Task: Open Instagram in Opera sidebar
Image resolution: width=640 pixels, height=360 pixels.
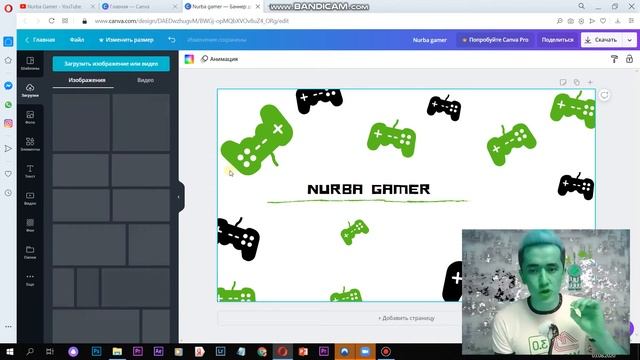Action: [8, 123]
